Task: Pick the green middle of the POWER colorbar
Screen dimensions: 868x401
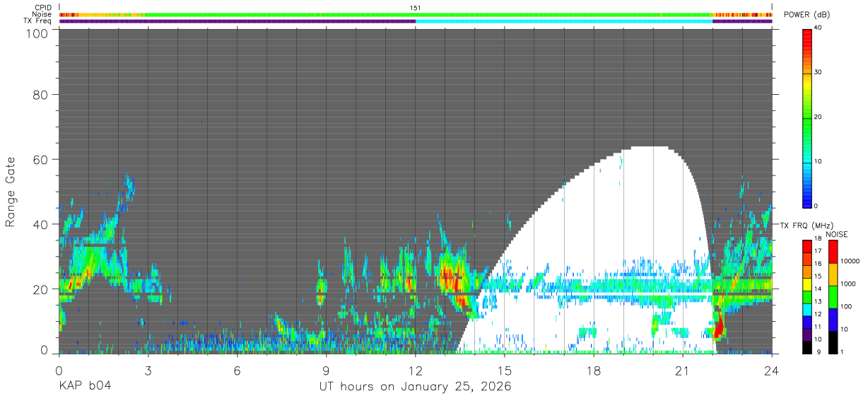Action: [x=808, y=117]
